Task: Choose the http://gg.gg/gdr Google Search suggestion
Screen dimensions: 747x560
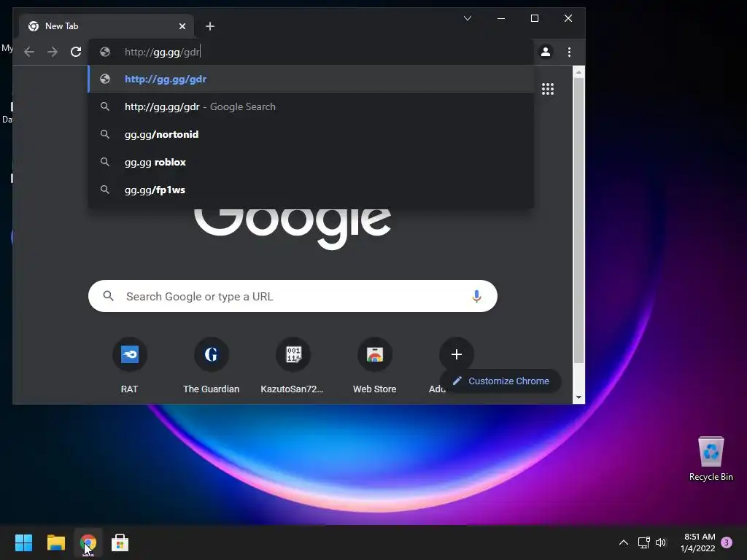Action: [311, 106]
